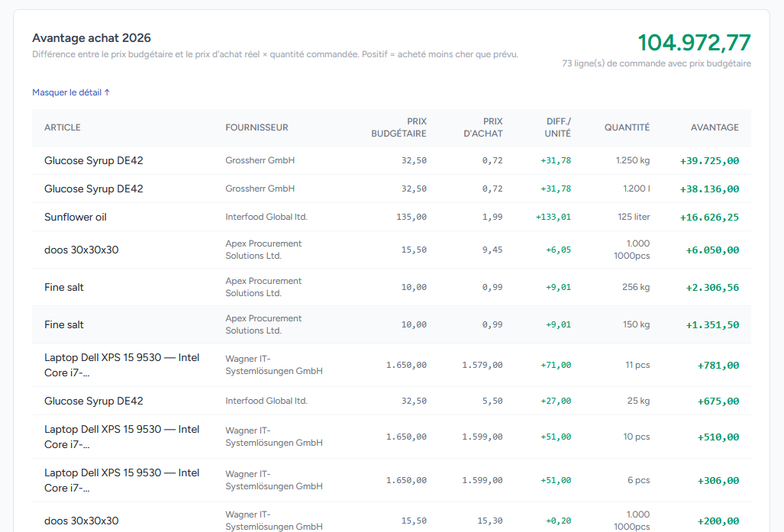The height and width of the screenshot is (532, 784).
Task: Click the +781,00 advantage value
Action: coord(718,366)
